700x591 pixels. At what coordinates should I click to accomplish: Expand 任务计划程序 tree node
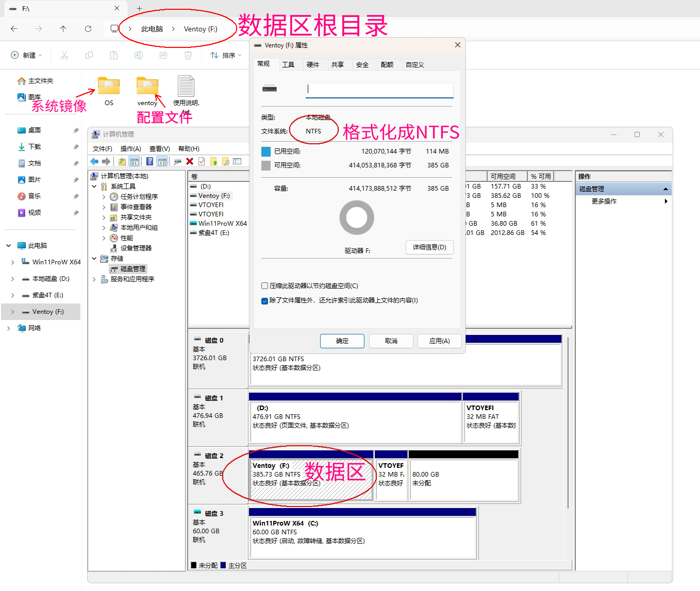(104, 197)
